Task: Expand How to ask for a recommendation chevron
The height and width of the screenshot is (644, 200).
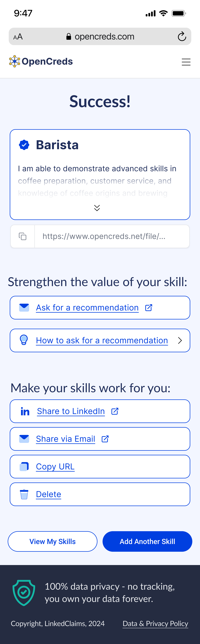Action: (180, 340)
